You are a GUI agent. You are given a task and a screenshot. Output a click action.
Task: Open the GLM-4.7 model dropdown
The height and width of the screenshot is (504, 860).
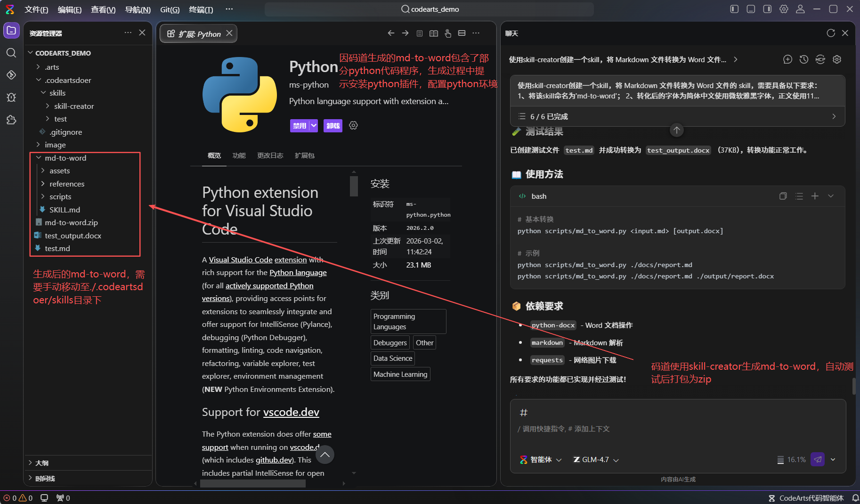596,460
